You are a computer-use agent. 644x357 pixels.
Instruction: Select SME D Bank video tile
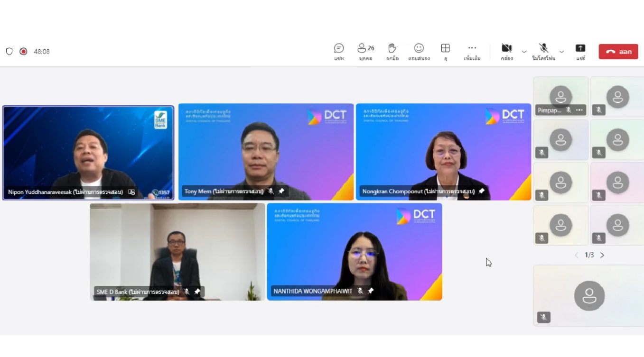coord(177,252)
